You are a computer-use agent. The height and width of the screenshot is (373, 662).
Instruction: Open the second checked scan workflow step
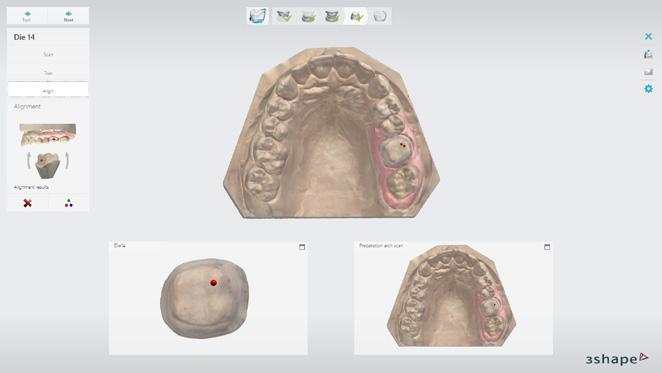pos(284,16)
